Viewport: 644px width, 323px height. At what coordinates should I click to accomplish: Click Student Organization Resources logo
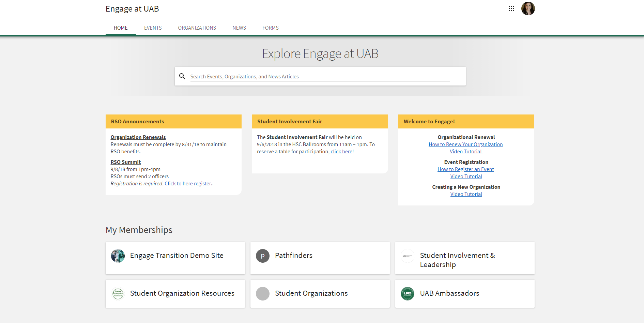pos(118,293)
